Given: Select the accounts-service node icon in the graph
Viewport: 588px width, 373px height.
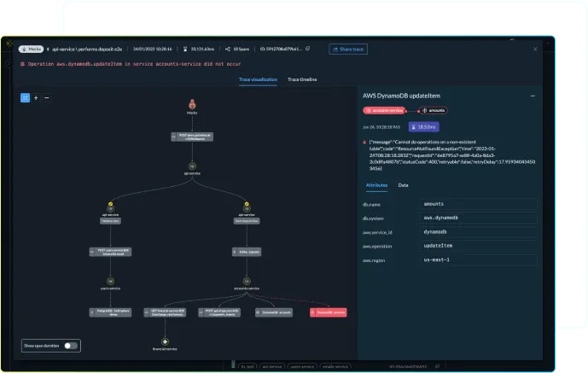Looking at the screenshot, I should tap(247, 281).
